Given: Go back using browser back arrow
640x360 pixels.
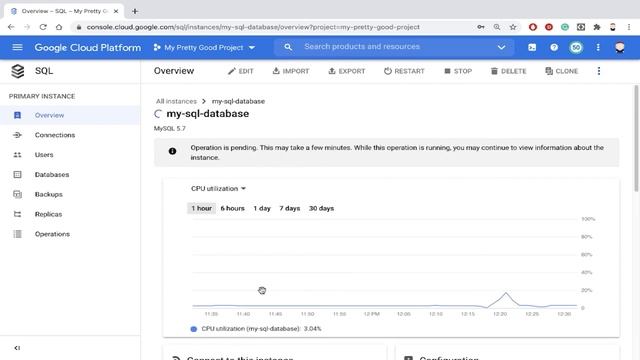Looking at the screenshot, I should coord(11,27).
